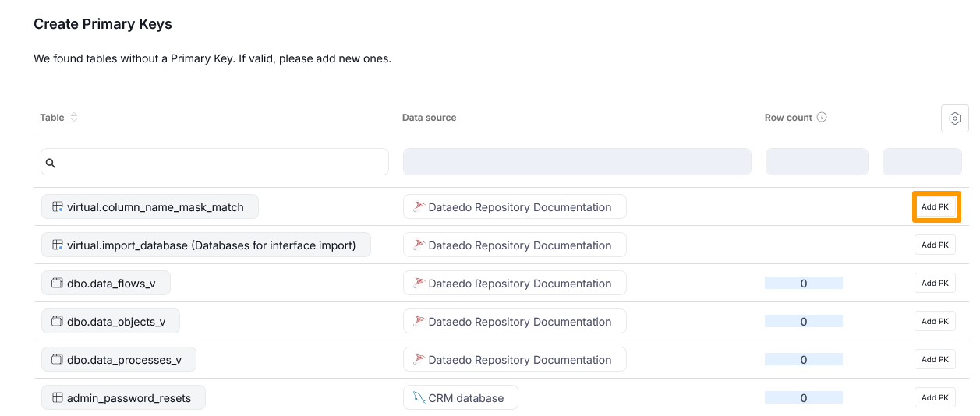
Task: Click the dbo.data_flows_v view icon
Action: (x=57, y=284)
